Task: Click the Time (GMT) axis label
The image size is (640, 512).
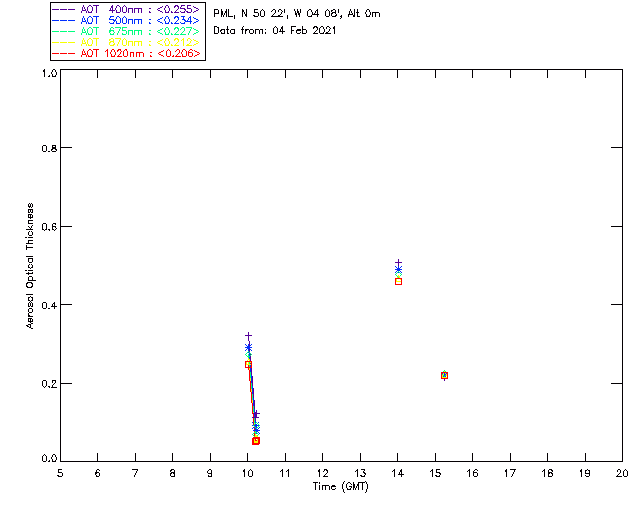Action: 341,487
